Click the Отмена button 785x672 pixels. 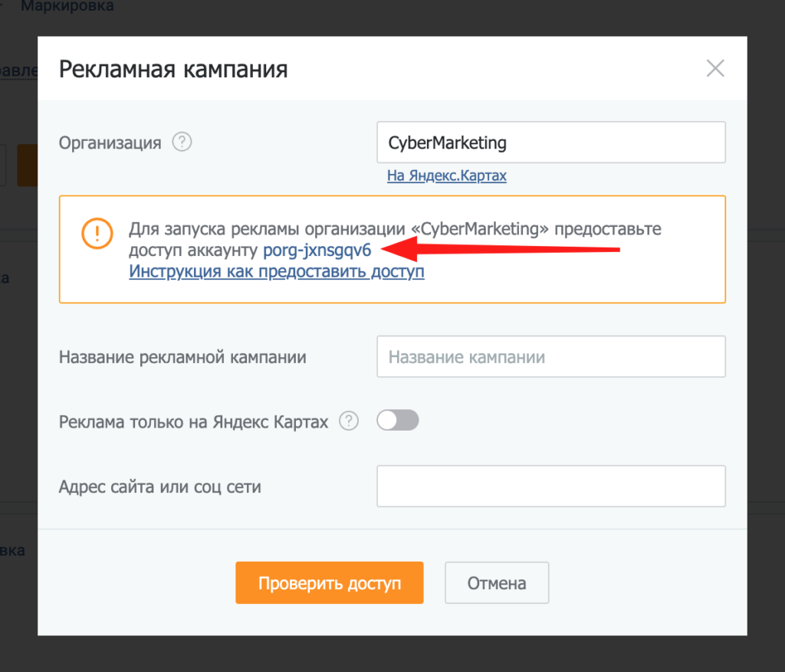click(497, 582)
